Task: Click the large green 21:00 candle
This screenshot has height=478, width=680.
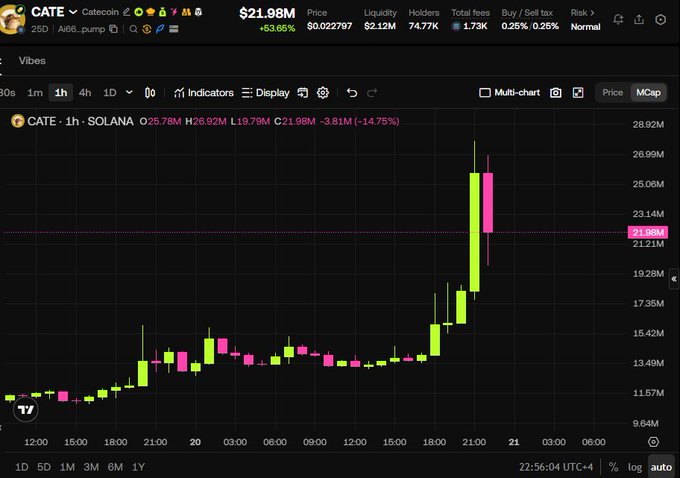Action: 474,232
